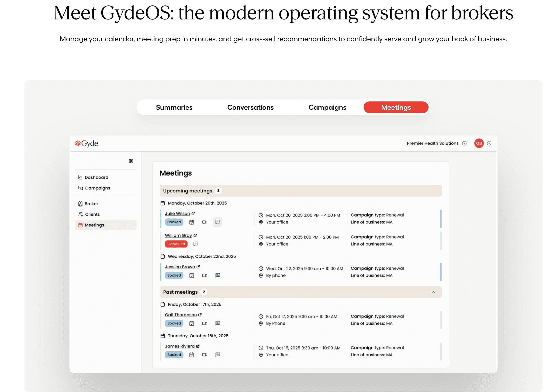Viewport: 546px width, 392px height.
Task: Click notes icon next to Canceled badge
Action: [x=196, y=244]
